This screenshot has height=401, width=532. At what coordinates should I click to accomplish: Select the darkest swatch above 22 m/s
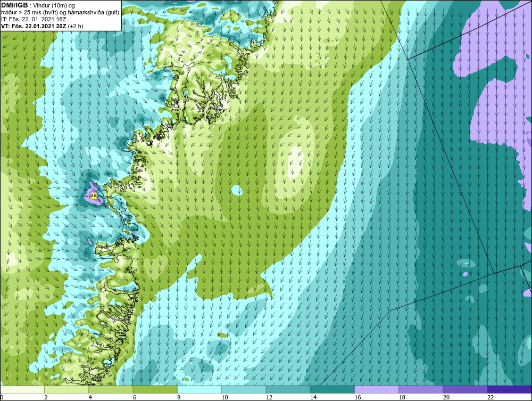click(x=509, y=389)
